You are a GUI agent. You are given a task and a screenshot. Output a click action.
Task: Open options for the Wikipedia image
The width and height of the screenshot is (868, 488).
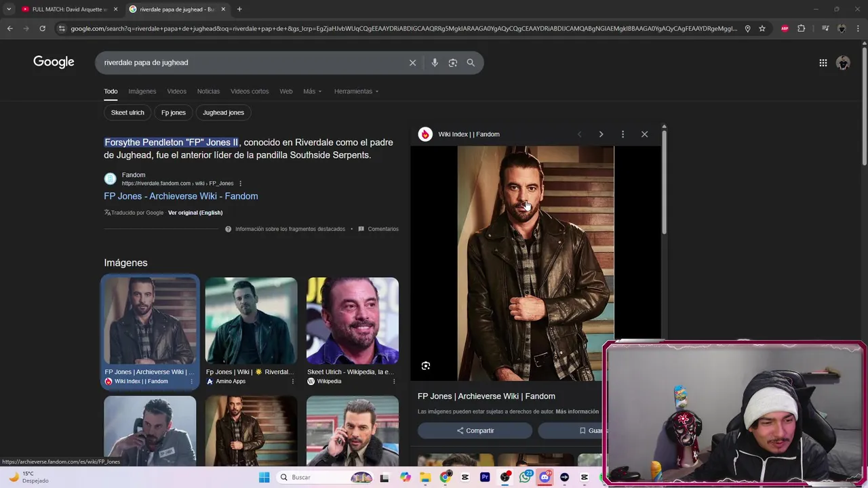394,382
